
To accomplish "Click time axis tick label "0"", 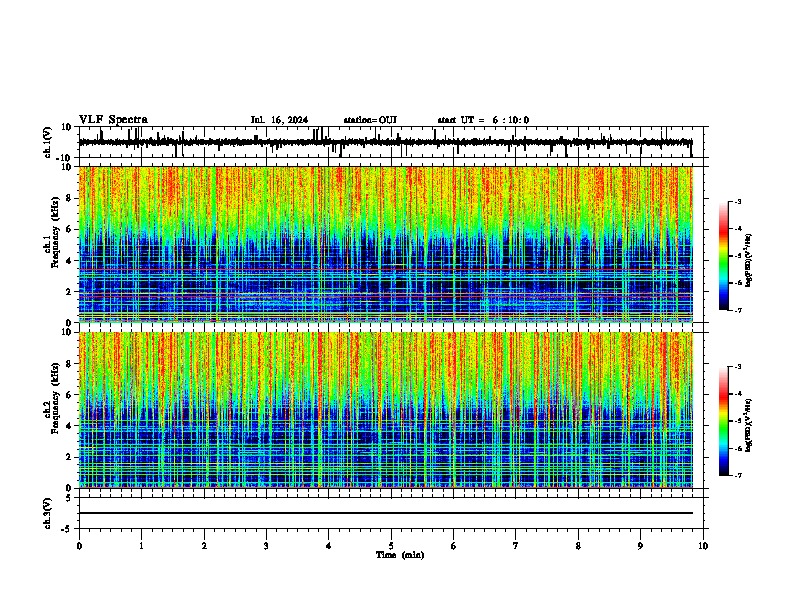I will [79, 546].
